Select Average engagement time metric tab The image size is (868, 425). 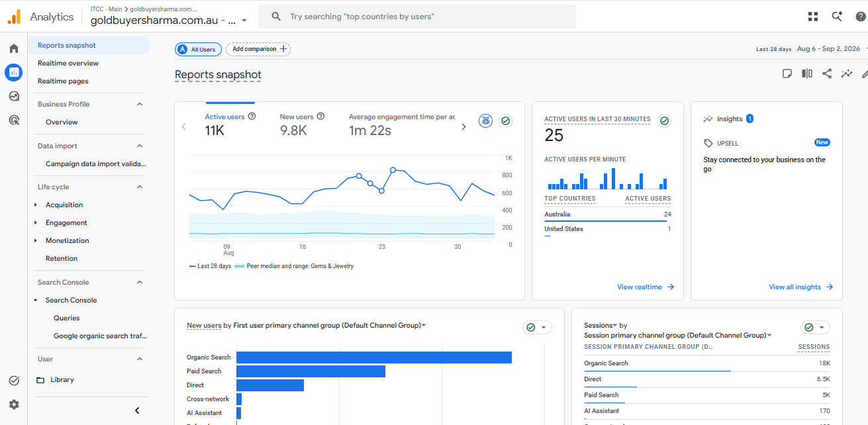click(x=402, y=124)
